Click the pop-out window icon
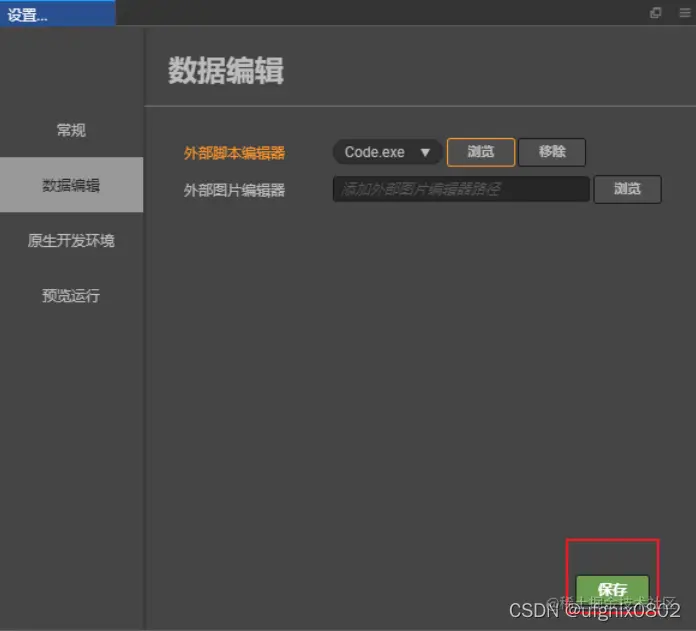Screen dimensions: 696x631 tap(655, 13)
